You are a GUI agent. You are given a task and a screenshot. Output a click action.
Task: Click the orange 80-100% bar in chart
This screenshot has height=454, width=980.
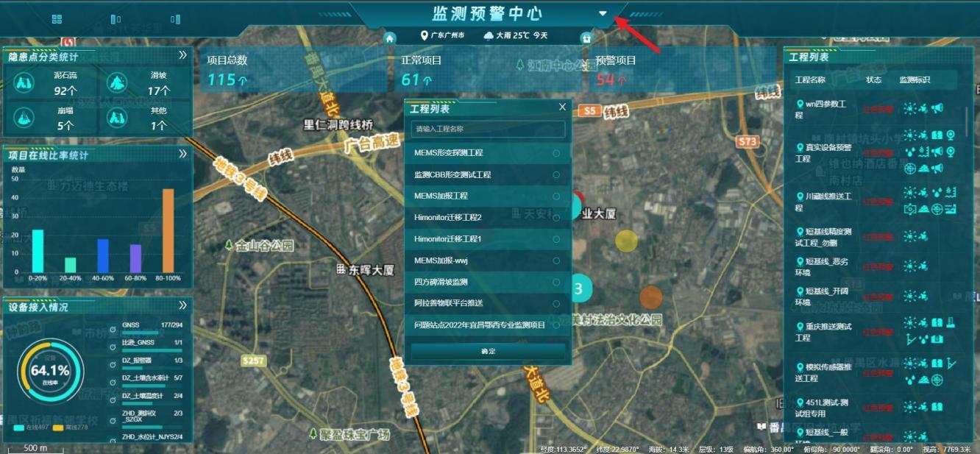(168, 230)
